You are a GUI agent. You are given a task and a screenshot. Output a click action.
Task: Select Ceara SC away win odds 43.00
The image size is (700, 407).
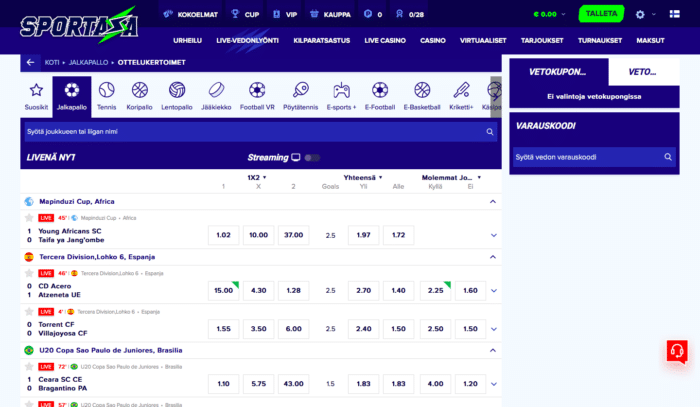pos(293,384)
